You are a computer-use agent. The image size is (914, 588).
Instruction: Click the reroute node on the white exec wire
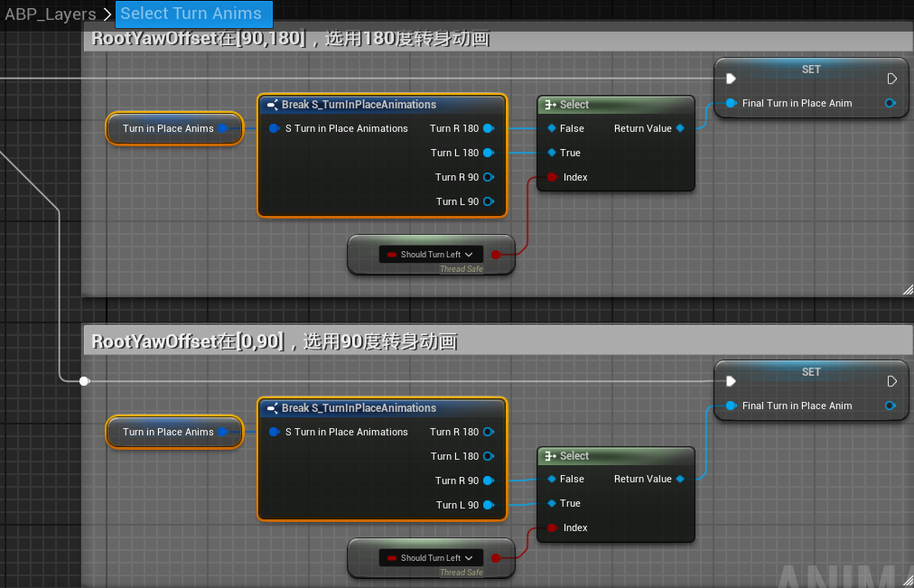pos(85,381)
